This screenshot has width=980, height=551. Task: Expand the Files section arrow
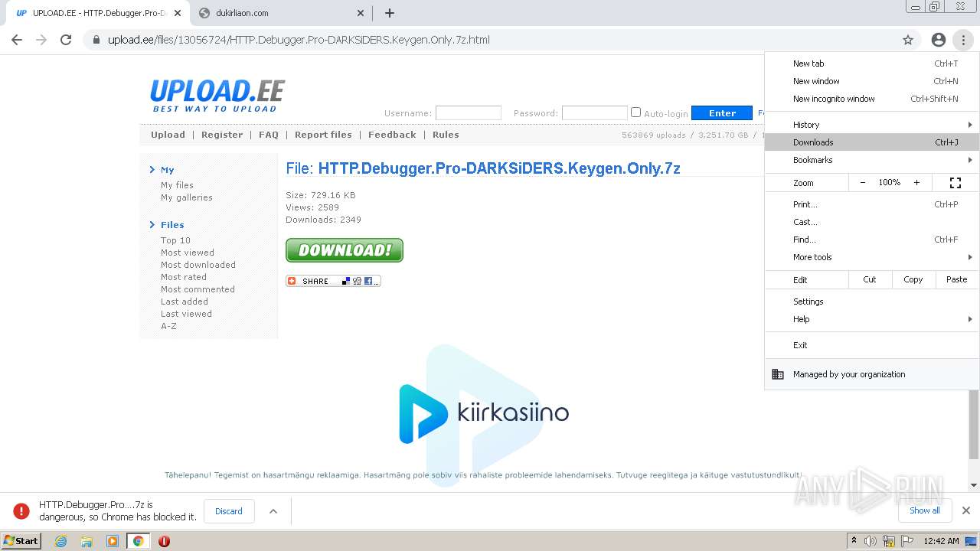152,225
